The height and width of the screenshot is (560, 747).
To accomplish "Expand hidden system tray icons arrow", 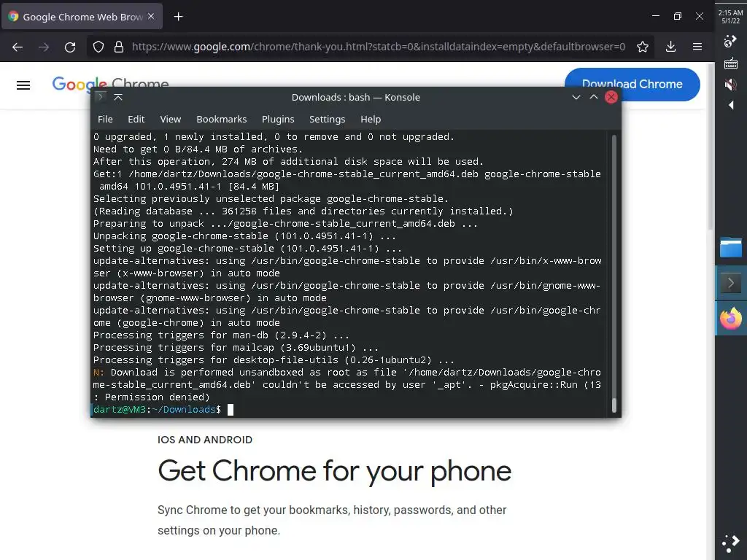I will point(731,105).
